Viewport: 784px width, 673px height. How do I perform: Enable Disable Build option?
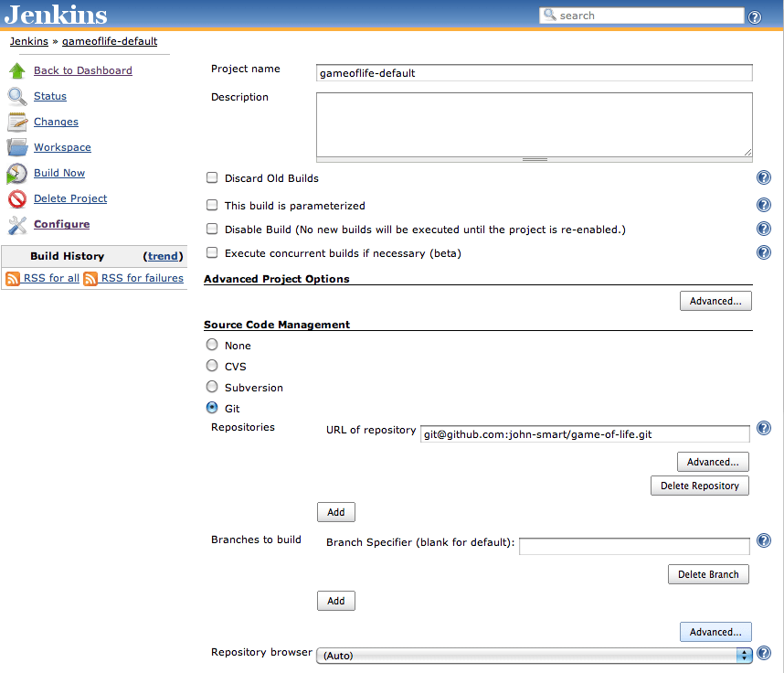click(x=211, y=229)
